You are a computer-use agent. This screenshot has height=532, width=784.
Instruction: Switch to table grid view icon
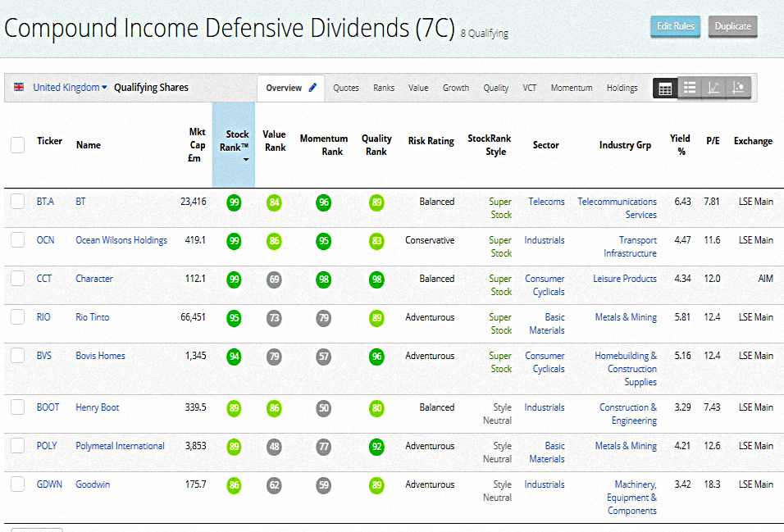tap(665, 89)
